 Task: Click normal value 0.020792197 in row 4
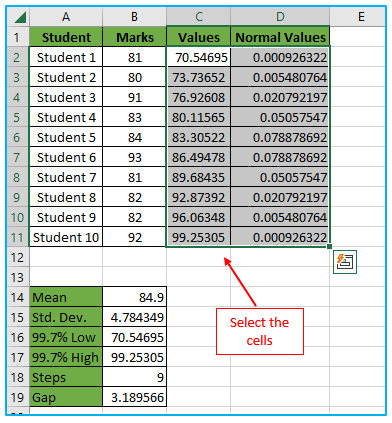point(280,97)
